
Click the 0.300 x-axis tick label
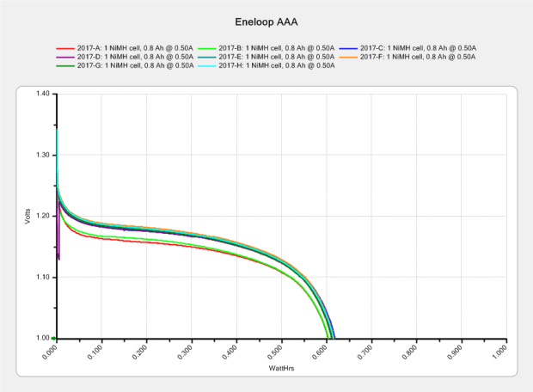click(185, 352)
